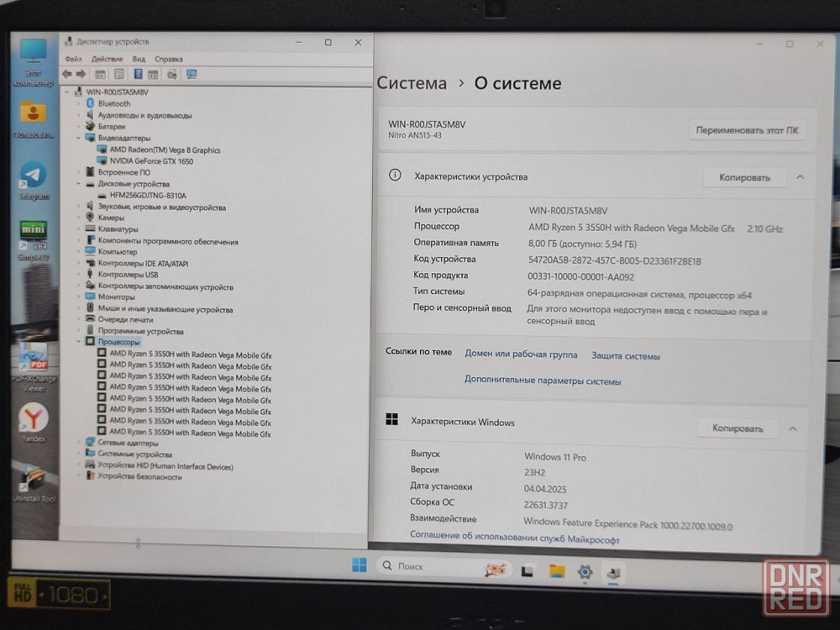Open File Explorer from the taskbar
840x630 pixels.
click(x=557, y=571)
